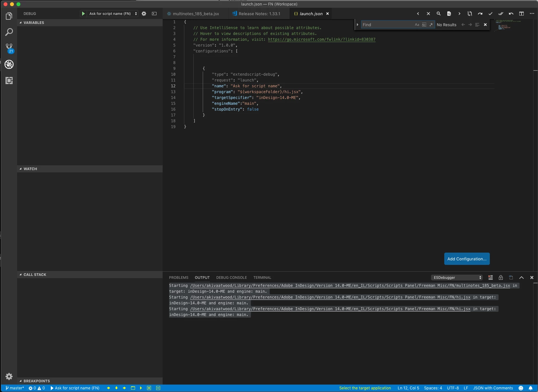Image resolution: width=538 pixels, height=392 pixels.
Task: Open the Debug view in the activity bar
Action: 9,64
